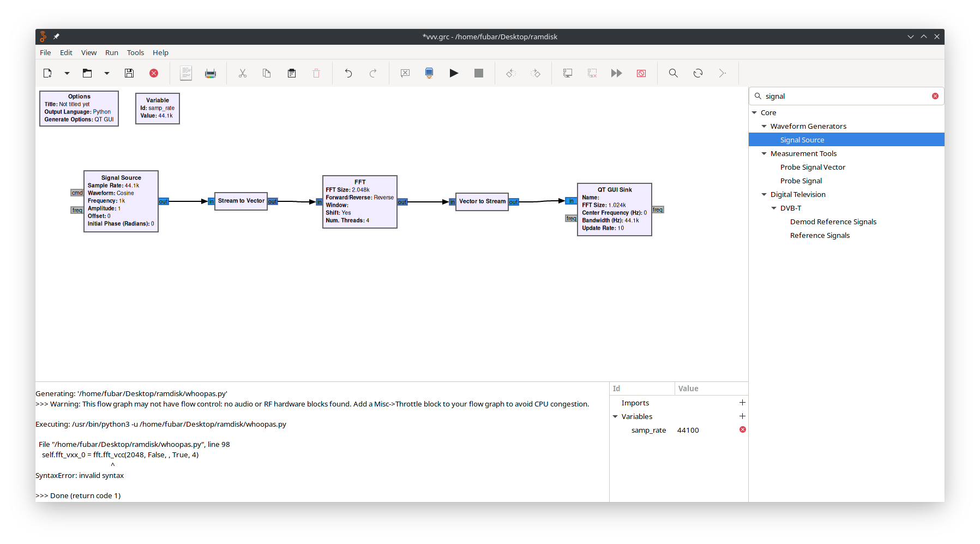Open the Run menu
Viewport: 980px width, 544px height.
[111, 52]
